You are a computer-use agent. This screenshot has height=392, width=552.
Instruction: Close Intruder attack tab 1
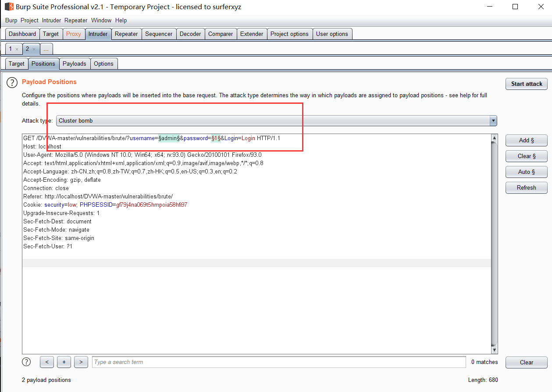(x=17, y=49)
